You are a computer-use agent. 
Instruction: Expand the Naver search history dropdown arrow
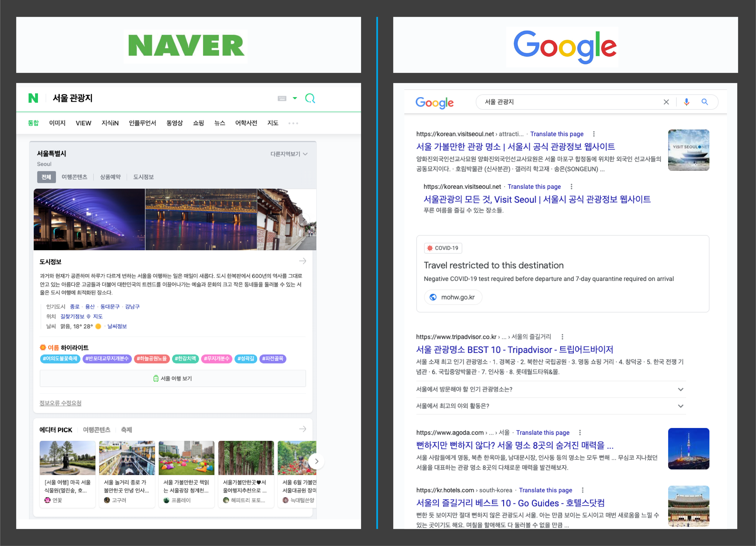coord(295,98)
